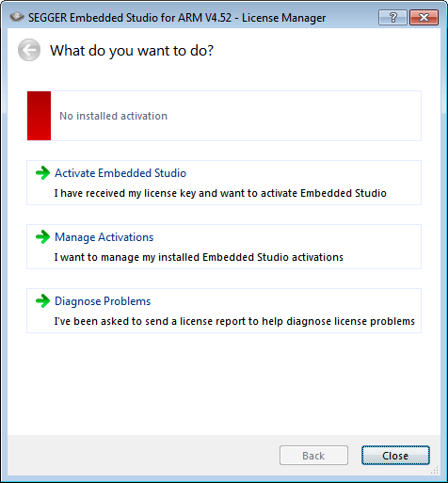Click the 'What do you want to do?' heading
Screen dimensions: 448x483
point(132,51)
